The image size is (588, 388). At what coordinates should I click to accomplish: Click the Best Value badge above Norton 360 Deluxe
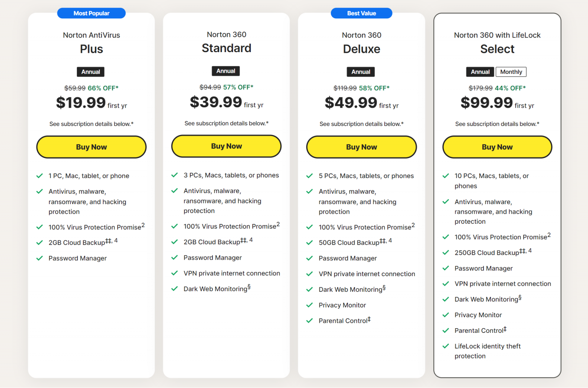pyautogui.click(x=361, y=13)
